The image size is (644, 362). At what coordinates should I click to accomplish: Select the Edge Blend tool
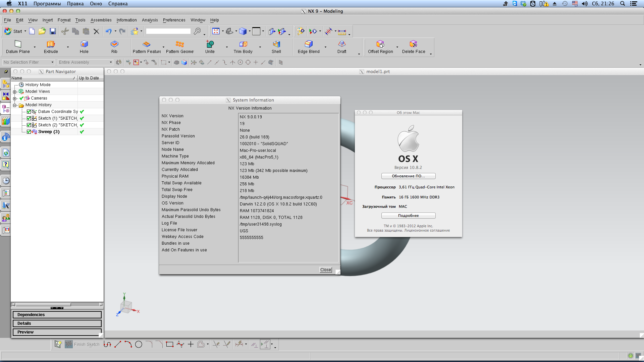(309, 47)
